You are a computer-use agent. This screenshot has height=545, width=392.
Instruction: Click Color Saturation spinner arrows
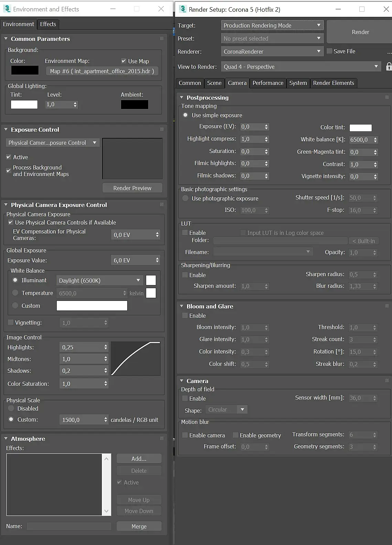pos(106,384)
